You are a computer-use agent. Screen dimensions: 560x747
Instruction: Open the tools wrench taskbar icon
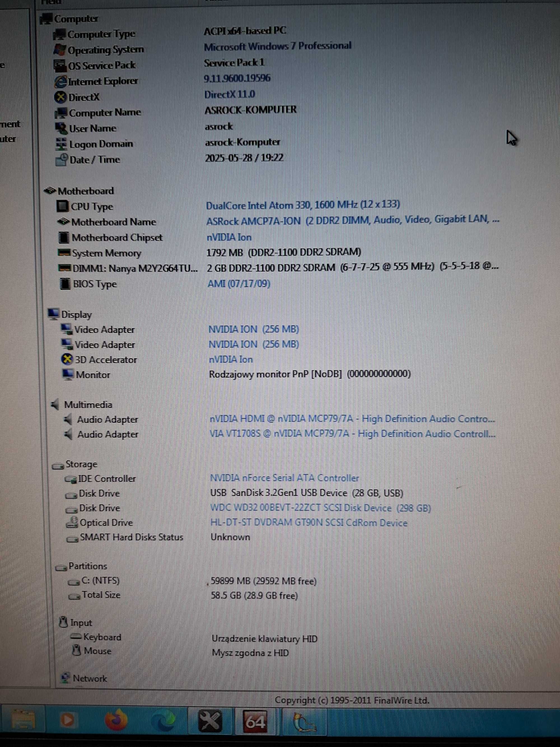click(210, 721)
